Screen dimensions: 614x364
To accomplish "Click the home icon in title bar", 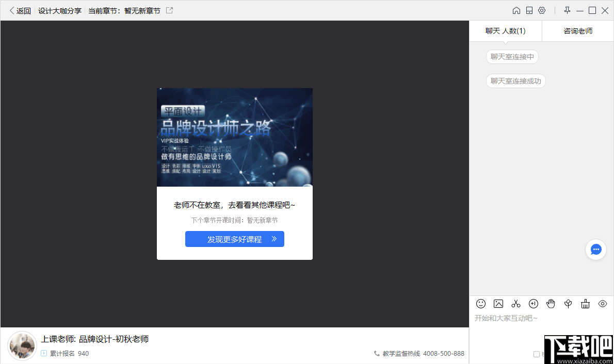I will 516,10.
